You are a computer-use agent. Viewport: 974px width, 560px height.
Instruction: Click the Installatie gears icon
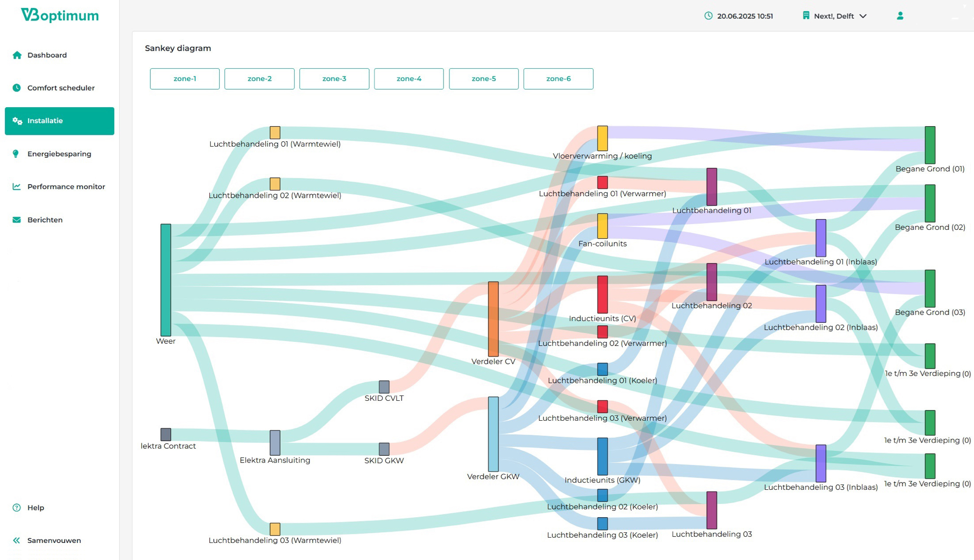tap(18, 121)
